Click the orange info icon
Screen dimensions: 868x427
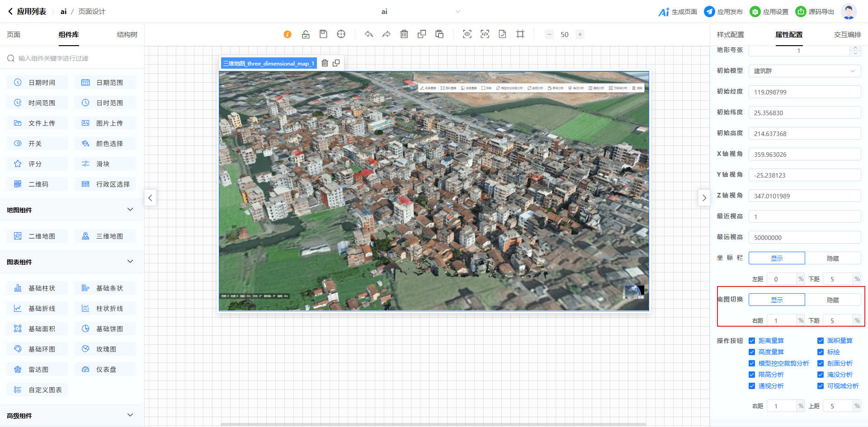point(288,34)
